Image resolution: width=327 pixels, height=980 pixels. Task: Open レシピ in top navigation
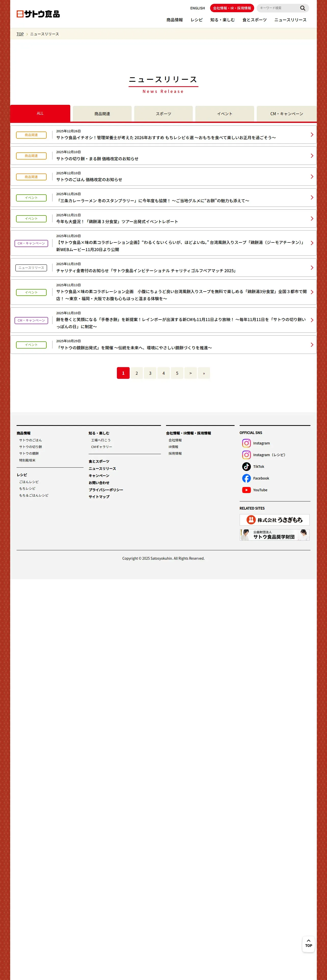point(196,20)
